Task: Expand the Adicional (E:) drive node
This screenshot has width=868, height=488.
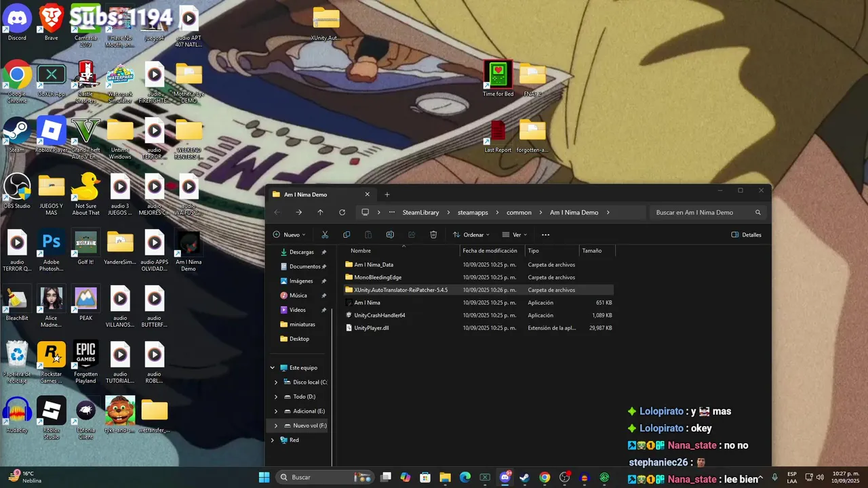Action: (276, 411)
